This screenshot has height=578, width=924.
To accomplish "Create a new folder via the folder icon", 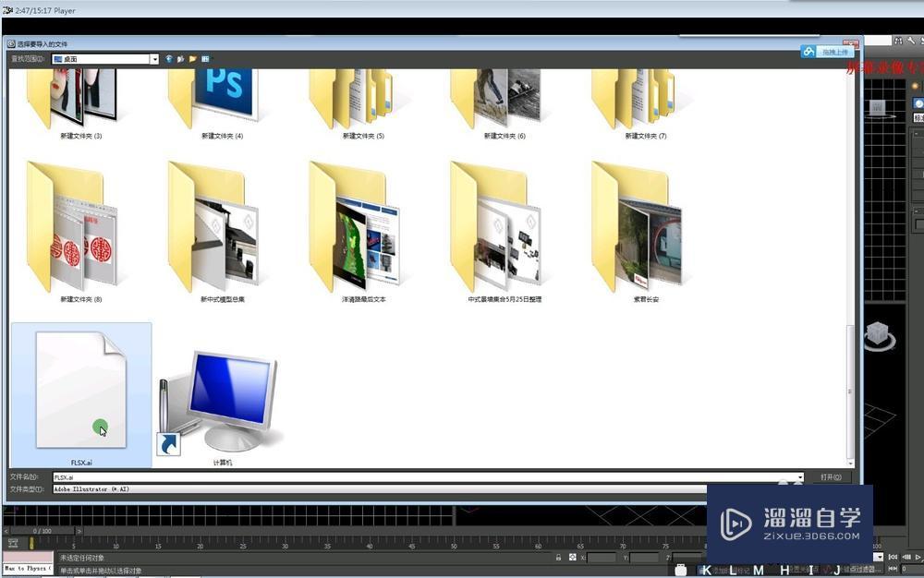I will click(x=193, y=59).
